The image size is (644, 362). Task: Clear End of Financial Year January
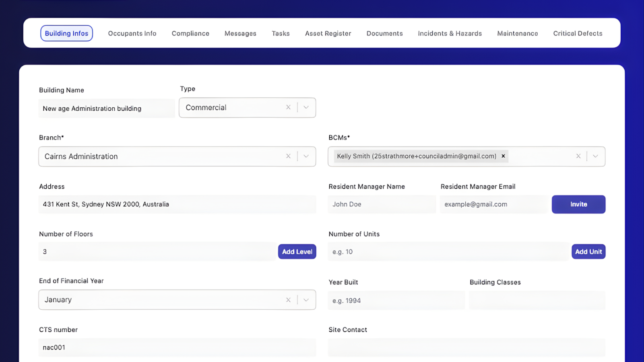(x=288, y=300)
